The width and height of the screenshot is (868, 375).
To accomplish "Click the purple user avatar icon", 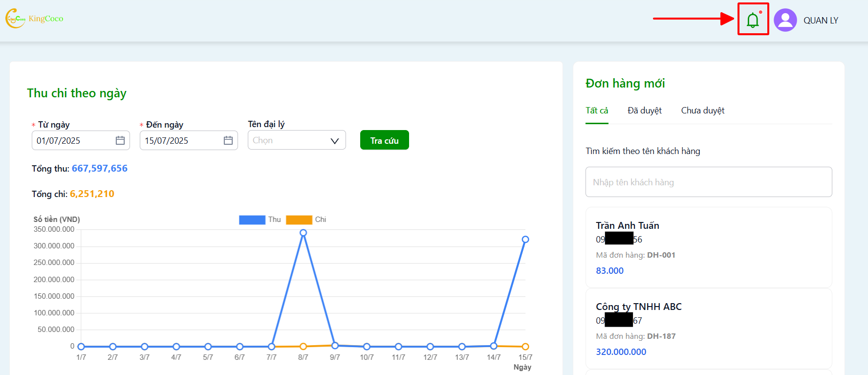I will click(x=785, y=20).
